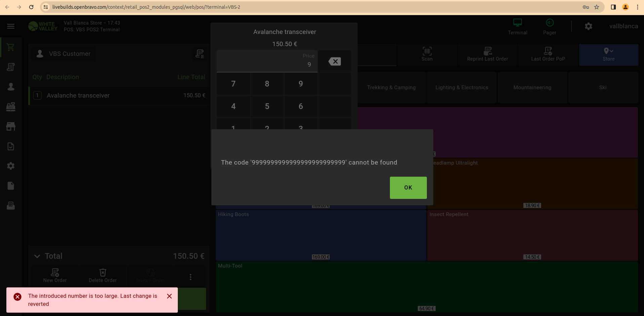Open the top-right settings gear
The width and height of the screenshot is (644, 316).
tap(589, 26)
